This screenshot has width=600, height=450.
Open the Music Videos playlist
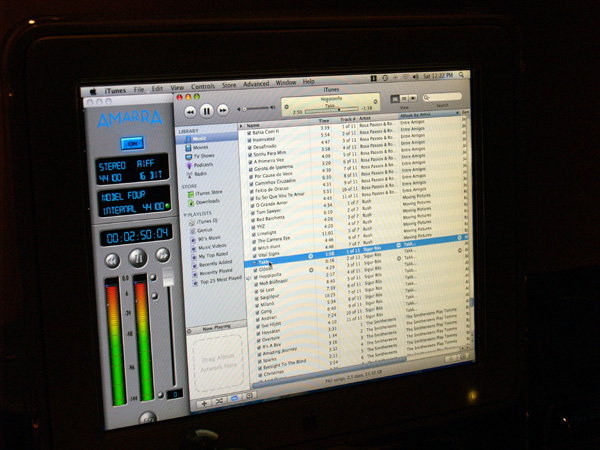[x=209, y=247]
